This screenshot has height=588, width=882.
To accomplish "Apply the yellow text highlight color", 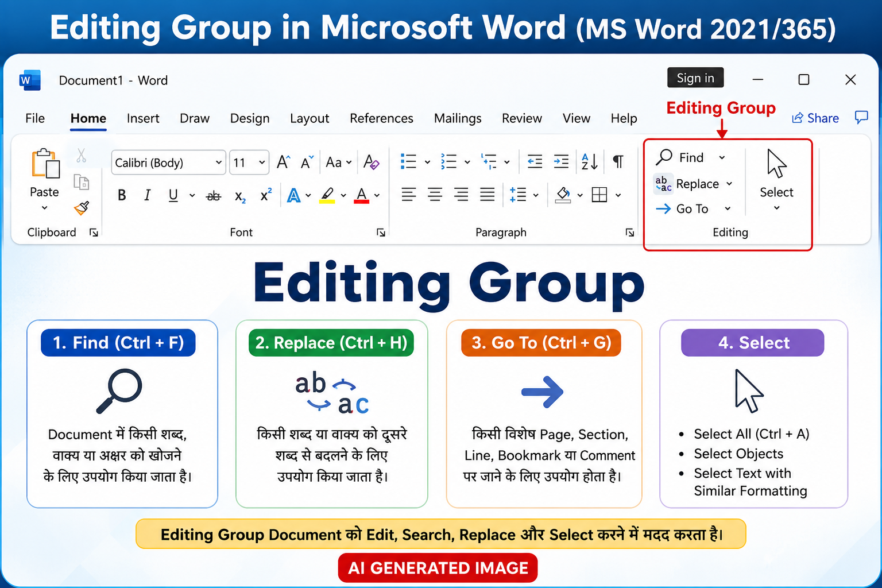I will coord(327,196).
